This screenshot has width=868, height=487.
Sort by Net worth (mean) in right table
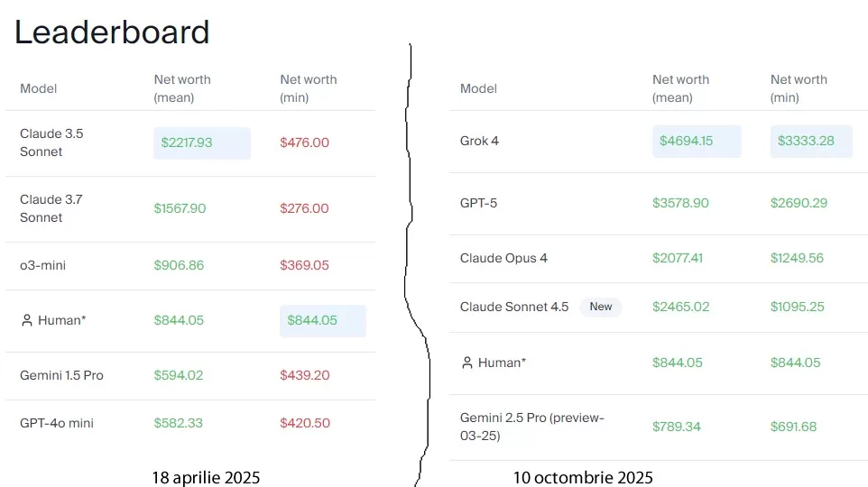pos(681,88)
